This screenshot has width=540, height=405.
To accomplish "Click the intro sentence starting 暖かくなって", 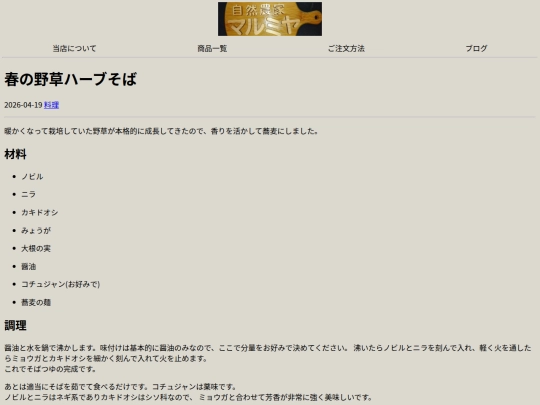I will coord(161,131).
